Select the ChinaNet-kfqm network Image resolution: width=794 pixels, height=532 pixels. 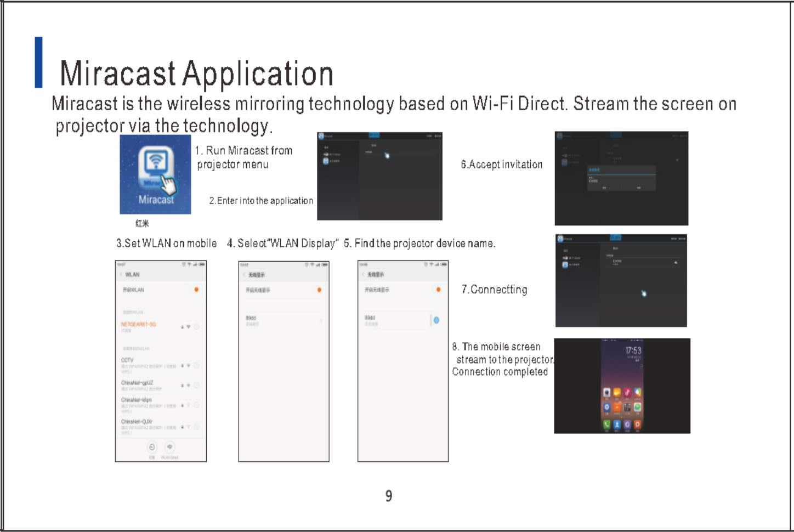click(x=161, y=406)
